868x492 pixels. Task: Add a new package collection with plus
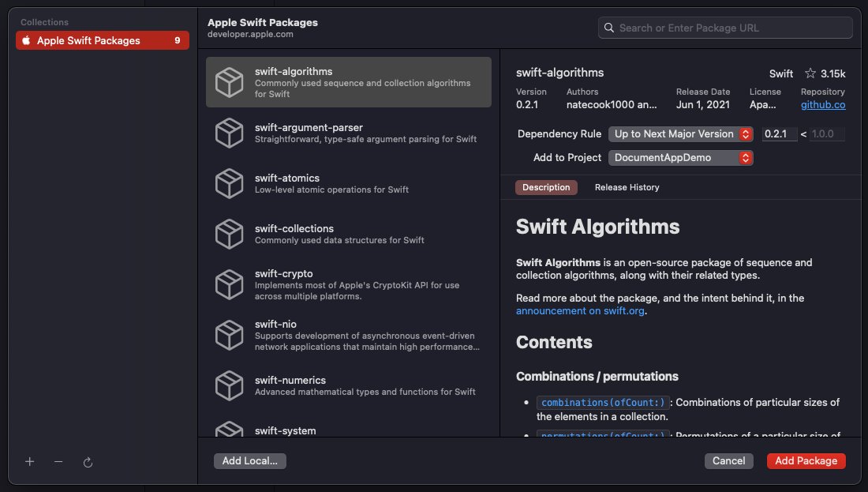30,461
